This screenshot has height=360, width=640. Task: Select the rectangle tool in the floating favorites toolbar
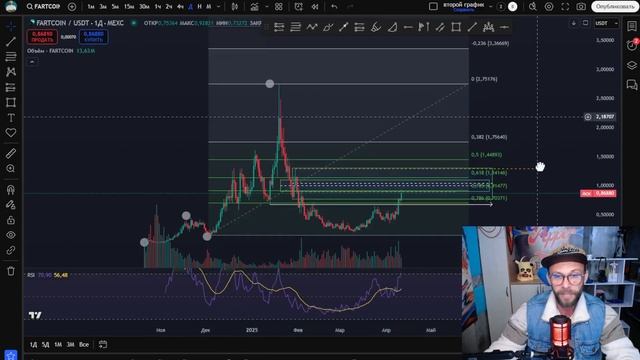tap(456, 27)
